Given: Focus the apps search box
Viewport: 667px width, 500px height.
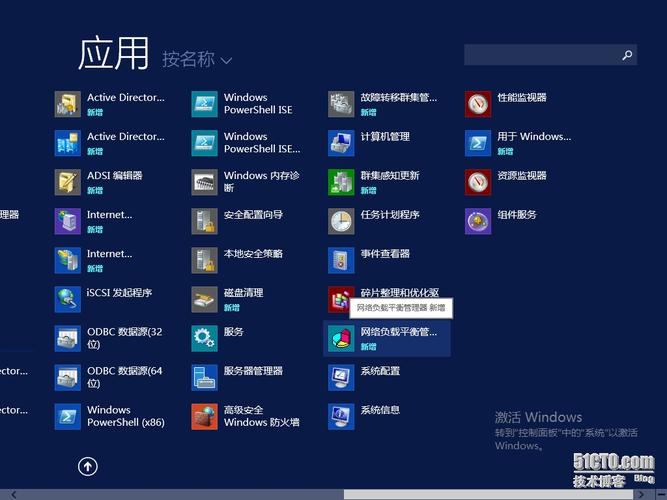Looking at the screenshot, I should tap(550, 55).
